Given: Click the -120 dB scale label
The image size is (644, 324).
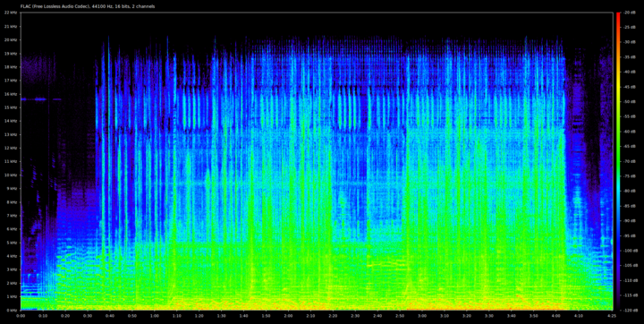Looking at the screenshot, I should [x=631, y=310].
